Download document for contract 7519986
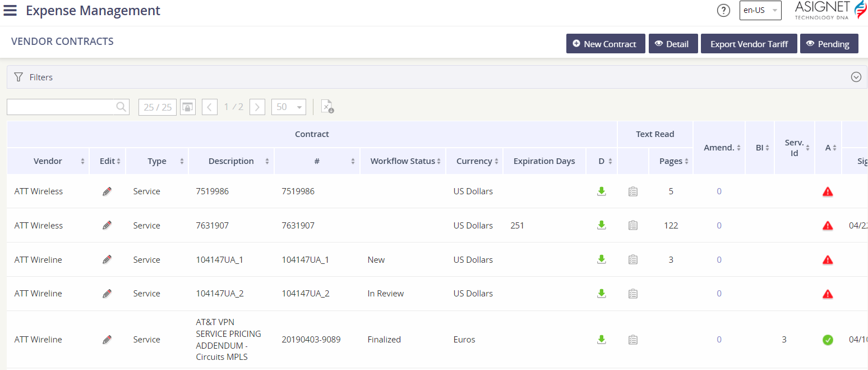868x370 pixels. tap(602, 191)
